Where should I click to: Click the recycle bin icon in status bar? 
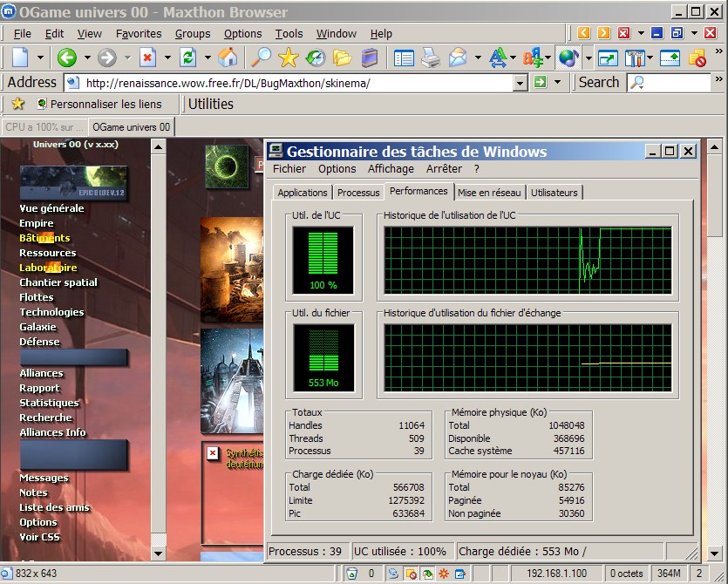pyautogui.click(x=352, y=574)
